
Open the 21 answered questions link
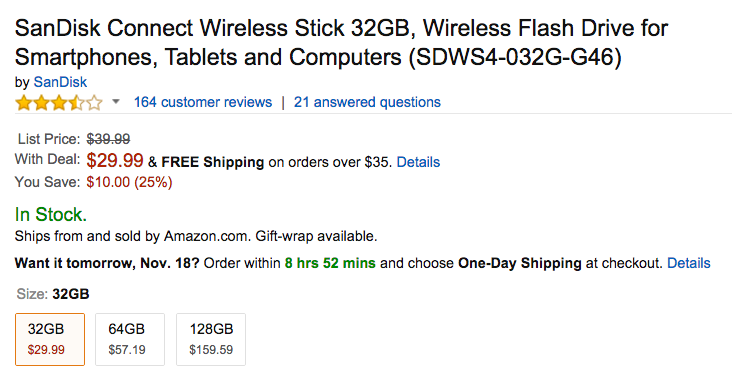click(x=367, y=102)
